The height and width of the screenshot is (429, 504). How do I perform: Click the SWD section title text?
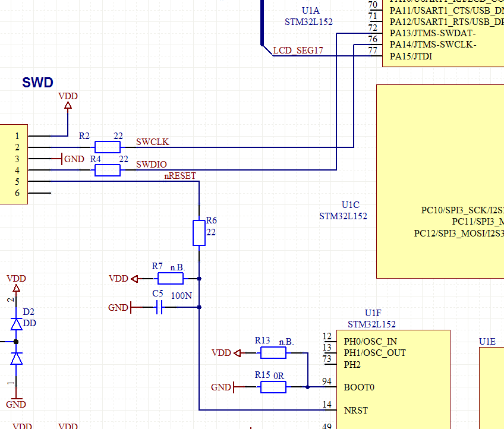click(37, 83)
